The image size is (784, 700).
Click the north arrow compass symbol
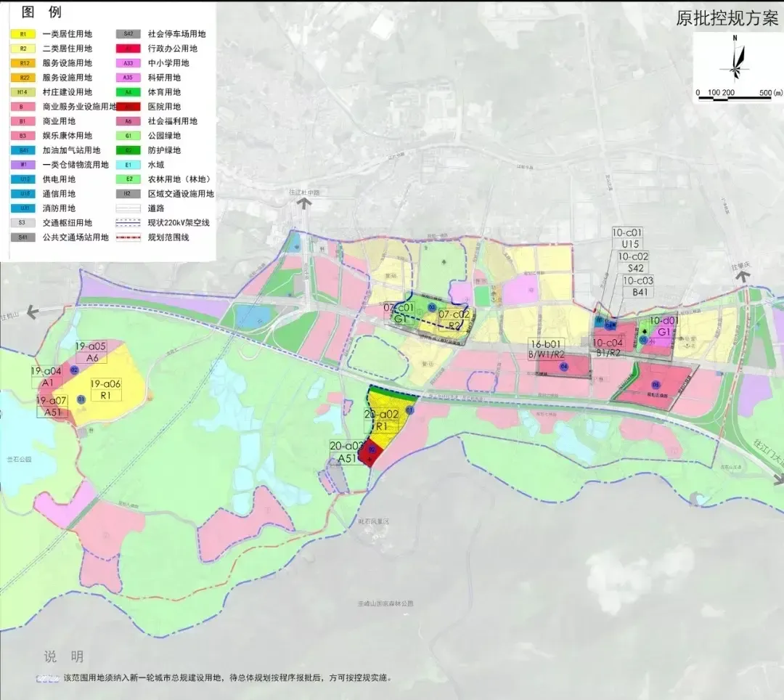click(735, 59)
